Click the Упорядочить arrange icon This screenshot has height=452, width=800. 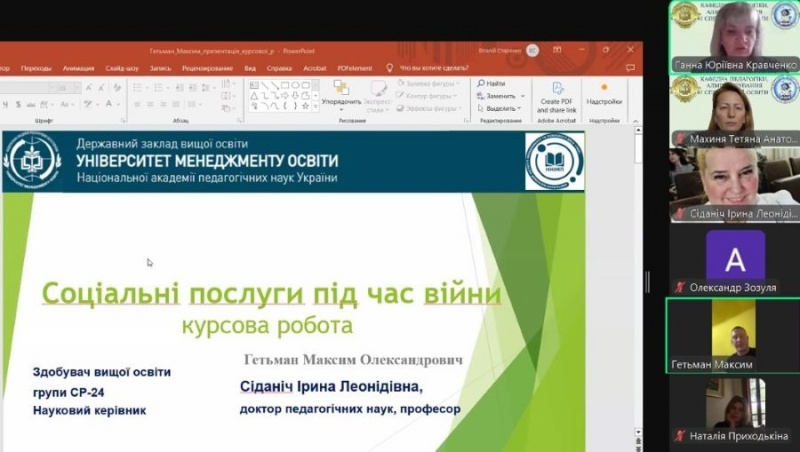(x=341, y=94)
